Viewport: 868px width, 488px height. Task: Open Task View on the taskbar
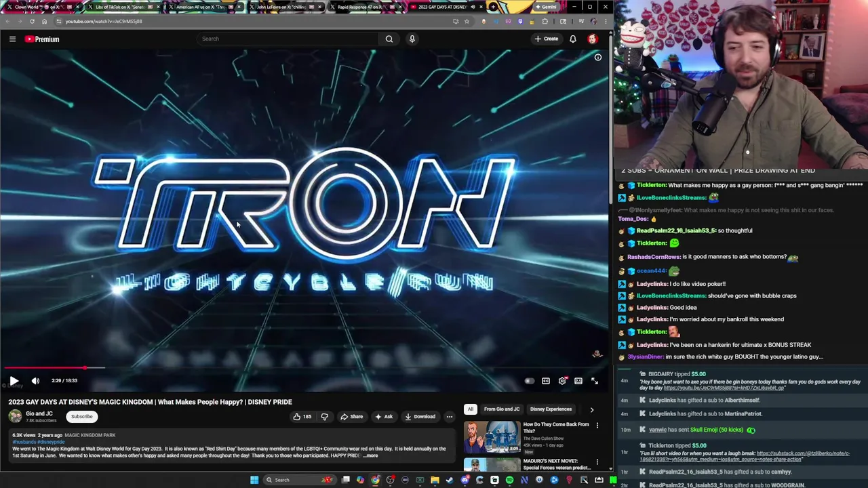(346, 480)
